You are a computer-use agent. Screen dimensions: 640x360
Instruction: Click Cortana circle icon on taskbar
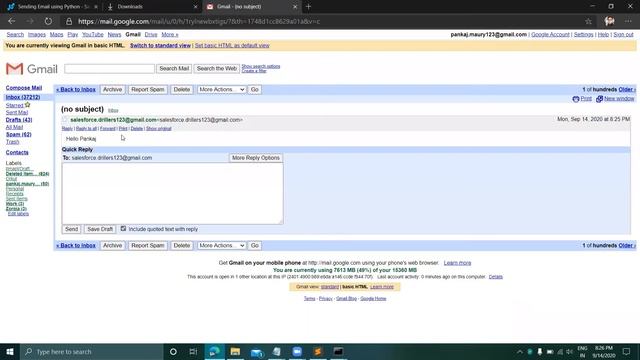[x=173, y=351]
